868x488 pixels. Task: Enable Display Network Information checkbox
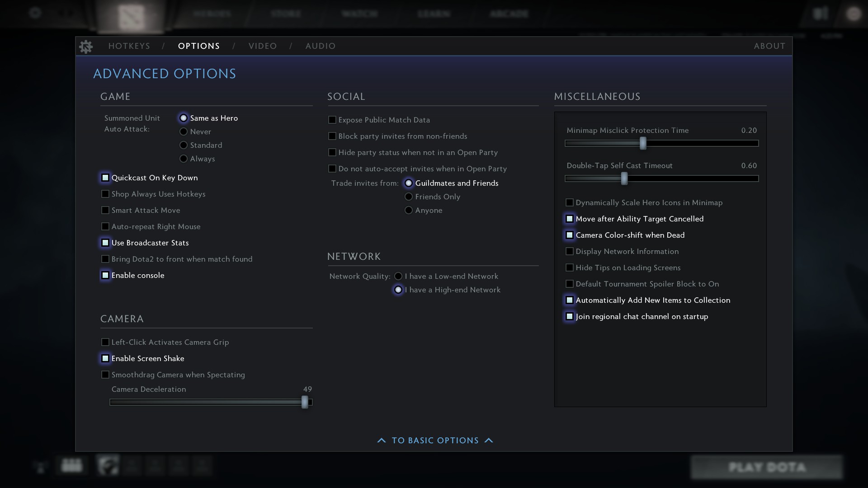point(570,251)
